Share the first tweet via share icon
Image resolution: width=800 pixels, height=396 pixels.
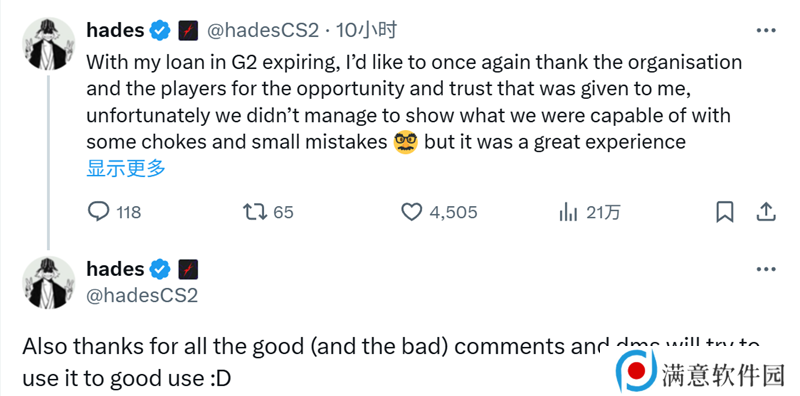766,212
